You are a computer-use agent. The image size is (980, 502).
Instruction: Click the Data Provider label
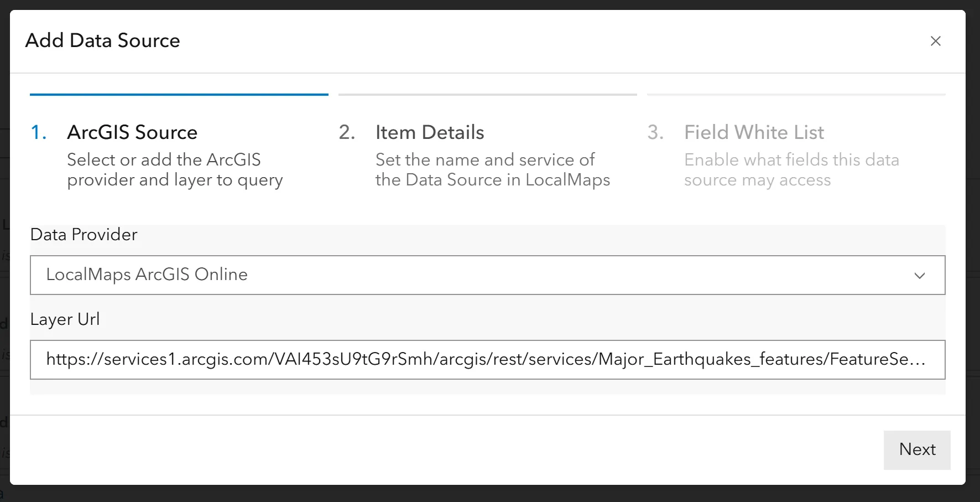pyautogui.click(x=84, y=235)
